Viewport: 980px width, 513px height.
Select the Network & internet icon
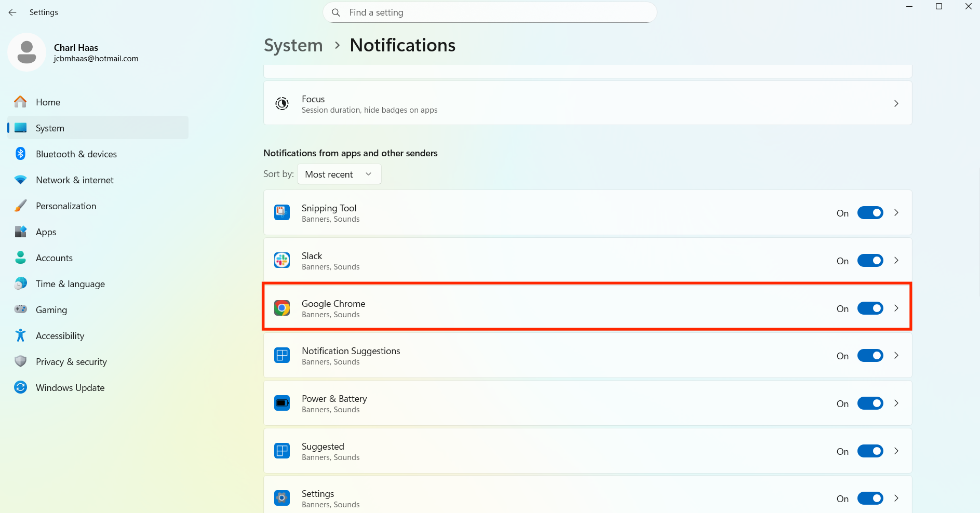pyautogui.click(x=20, y=180)
